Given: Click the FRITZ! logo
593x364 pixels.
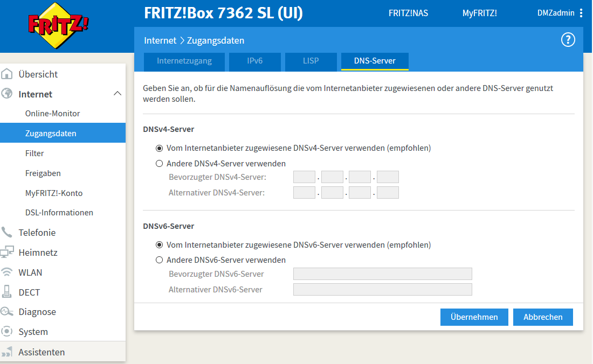Looking at the screenshot, I should click(x=58, y=26).
